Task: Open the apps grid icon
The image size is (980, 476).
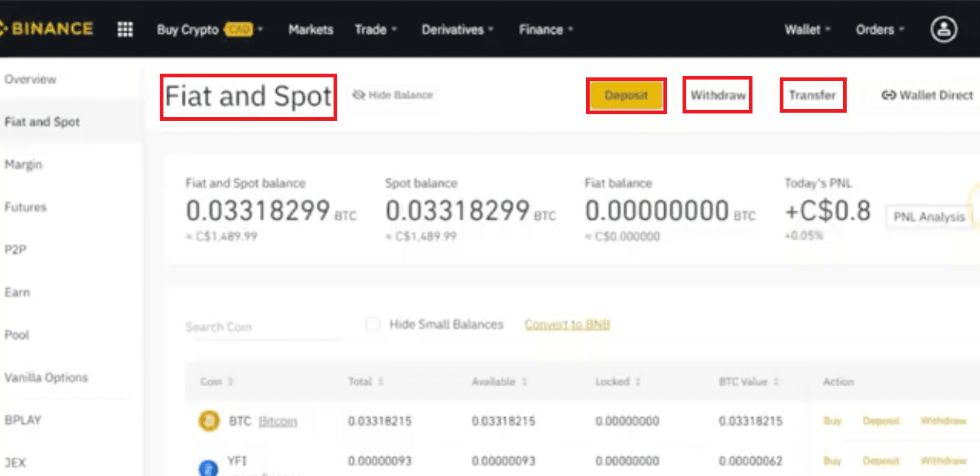Action: (125, 29)
